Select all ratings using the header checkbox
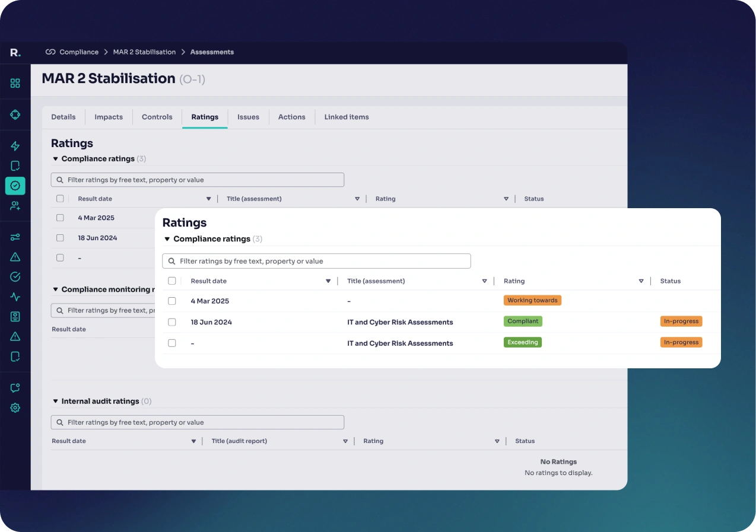 (172, 281)
